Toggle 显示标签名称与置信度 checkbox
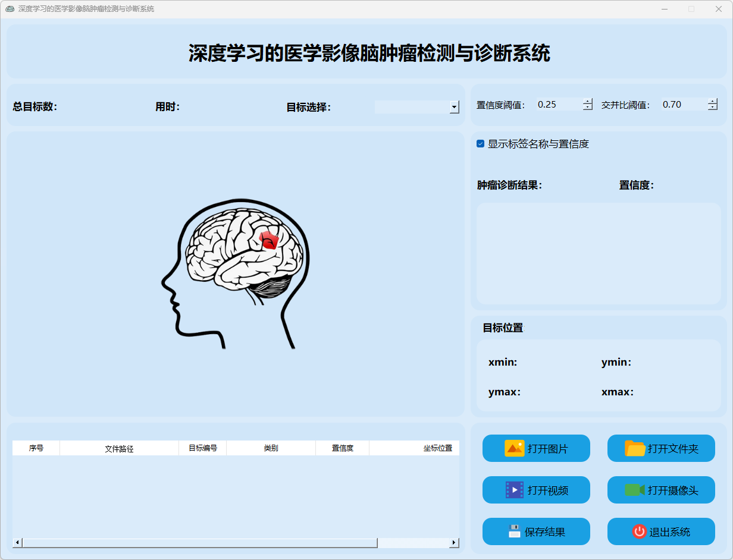 pos(481,144)
